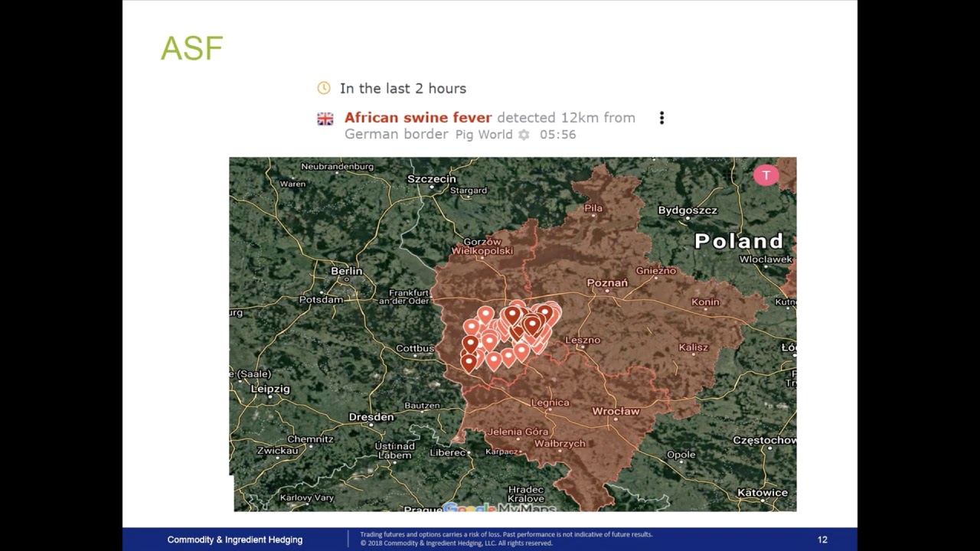Image resolution: width=980 pixels, height=551 pixels.
Task: Click the Hradec Králové label
Action: (526, 494)
